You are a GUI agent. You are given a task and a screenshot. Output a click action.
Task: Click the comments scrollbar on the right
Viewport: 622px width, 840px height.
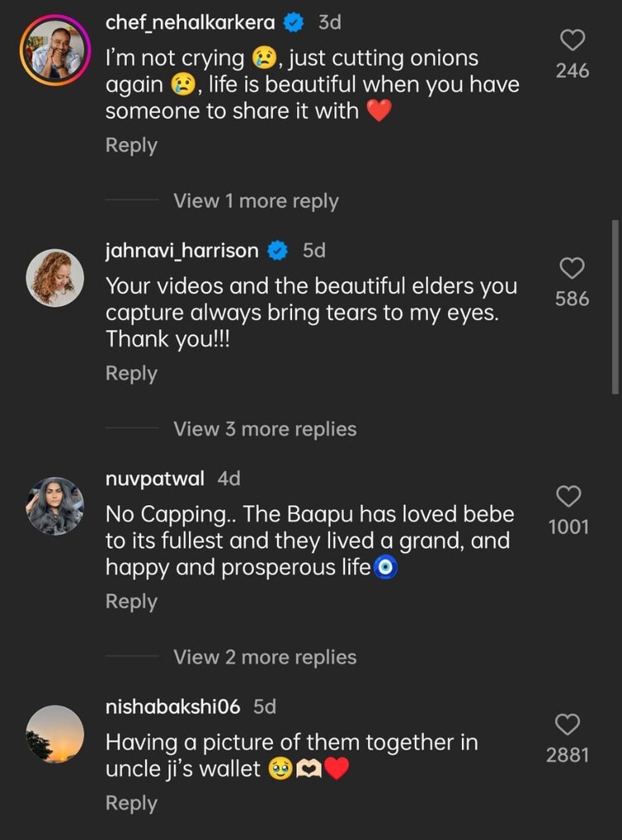coord(615,307)
